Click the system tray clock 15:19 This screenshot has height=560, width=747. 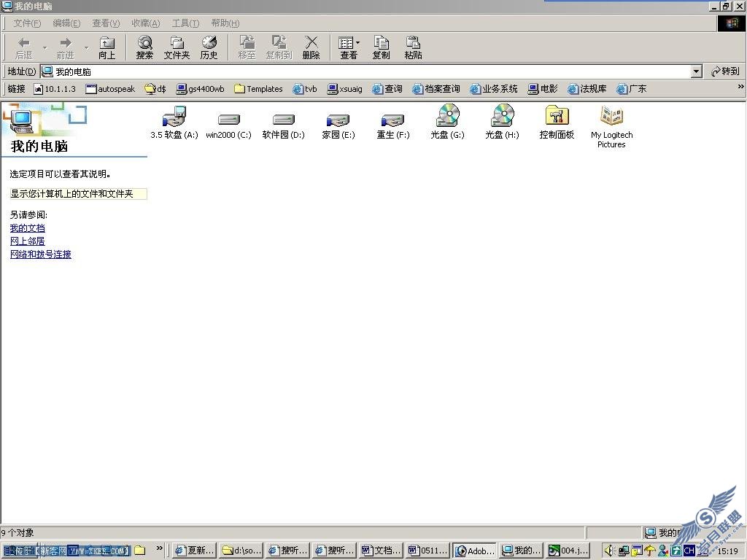click(x=728, y=551)
